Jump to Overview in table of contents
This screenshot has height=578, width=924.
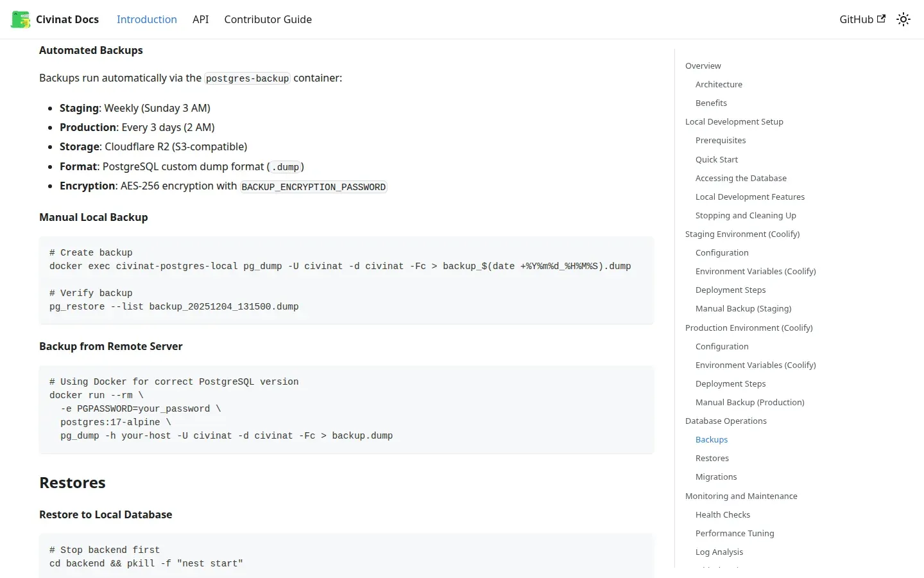pos(703,66)
